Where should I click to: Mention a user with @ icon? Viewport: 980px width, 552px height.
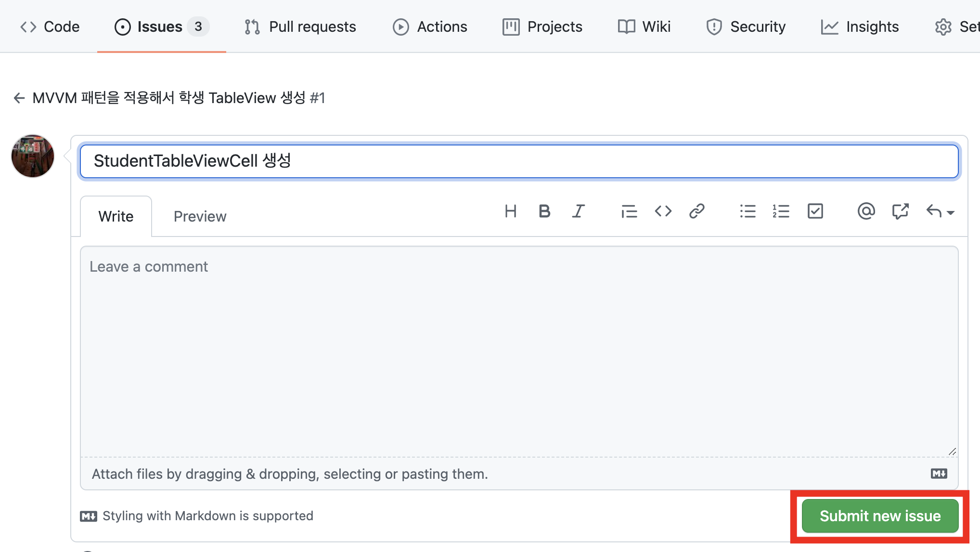pos(865,211)
